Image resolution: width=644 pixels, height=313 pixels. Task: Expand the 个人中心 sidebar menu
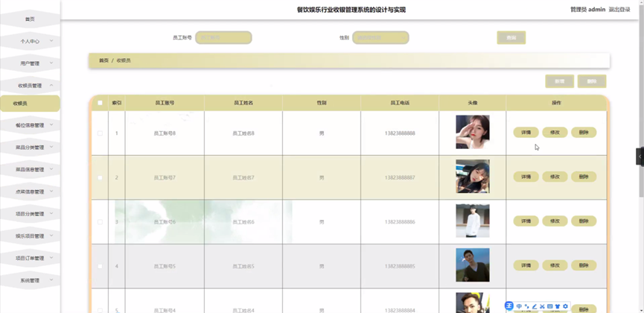[30, 41]
